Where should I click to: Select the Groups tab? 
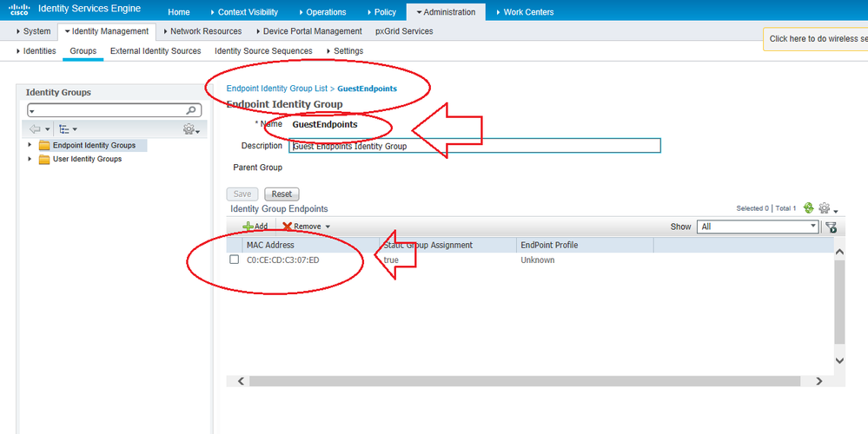pyautogui.click(x=83, y=51)
